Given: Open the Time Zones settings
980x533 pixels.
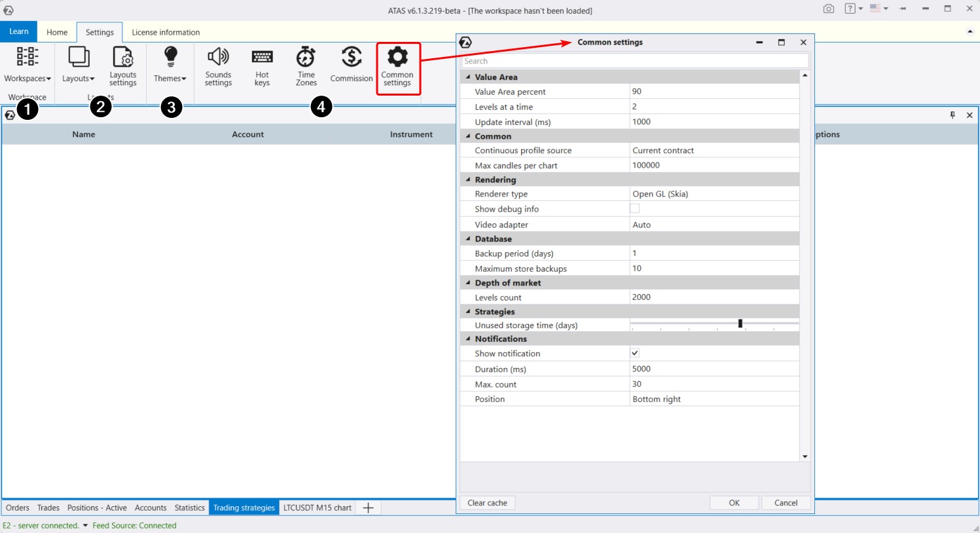Looking at the screenshot, I should pos(306,66).
